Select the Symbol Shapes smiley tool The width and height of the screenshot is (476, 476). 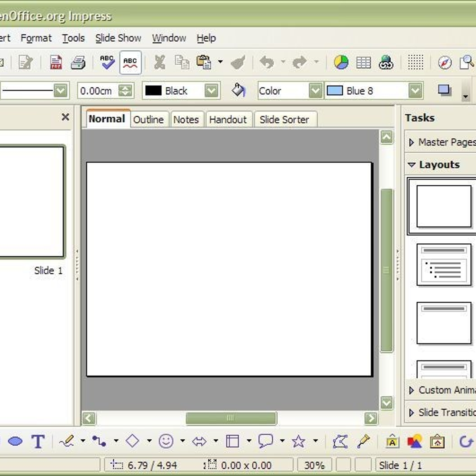pos(166,441)
